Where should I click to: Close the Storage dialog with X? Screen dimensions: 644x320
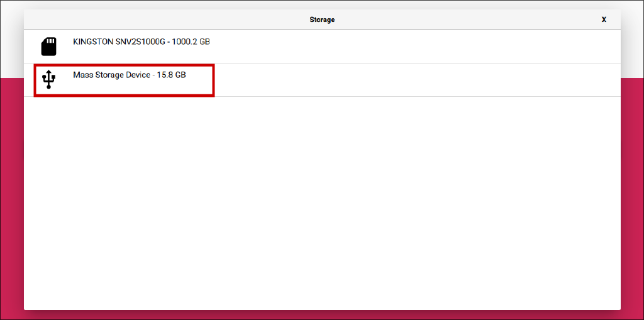coord(604,19)
